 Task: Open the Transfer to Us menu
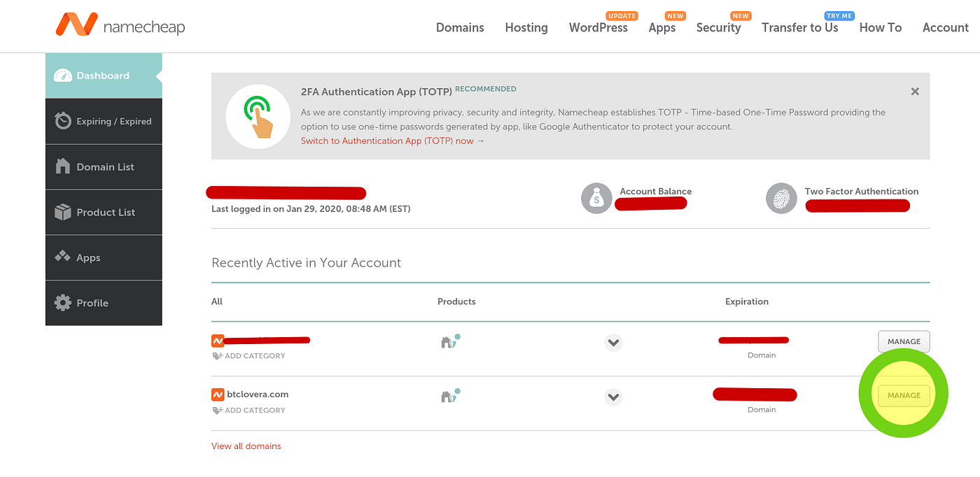tap(800, 27)
